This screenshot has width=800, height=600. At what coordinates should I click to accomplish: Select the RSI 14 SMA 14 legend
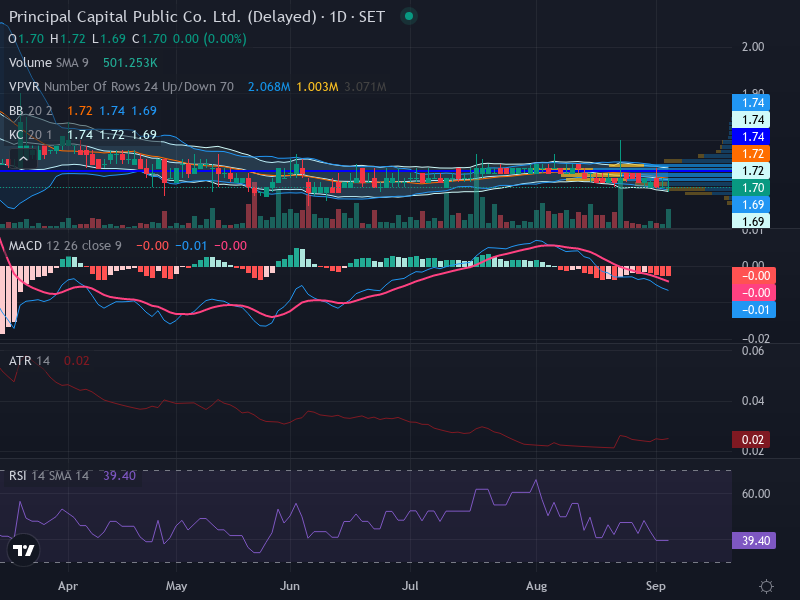[x=48, y=476]
